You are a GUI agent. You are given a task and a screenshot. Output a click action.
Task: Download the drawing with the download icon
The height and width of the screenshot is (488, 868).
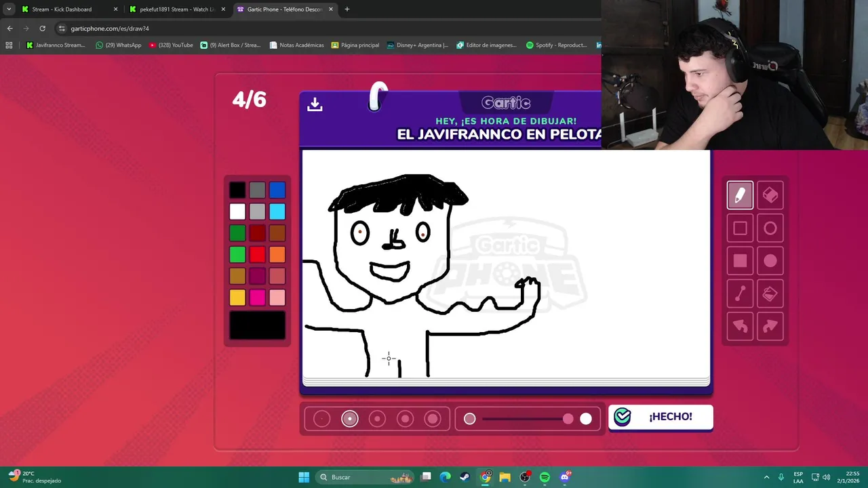315,104
